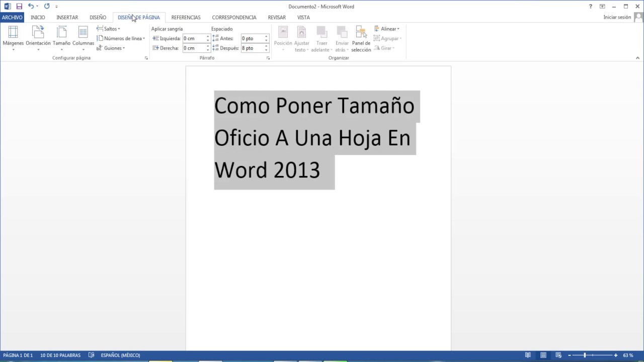Increase the Izquierda indent value
644x362 pixels.
(208, 36)
